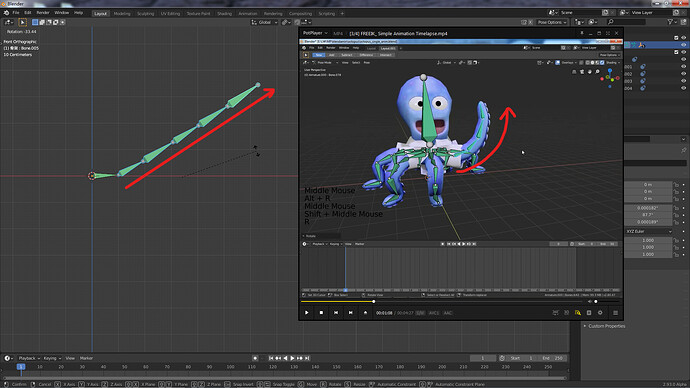Hide the 002 bone item in outliner
Viewport: 690px width, 388px height.
pos(683,73)
